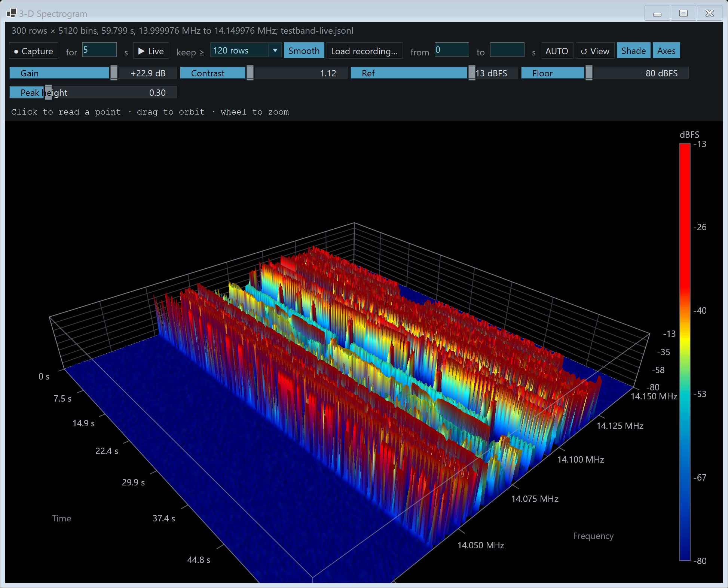Click the 14.050 MHz frequency axis label
The image size is (728, 588).
point(481,545)
